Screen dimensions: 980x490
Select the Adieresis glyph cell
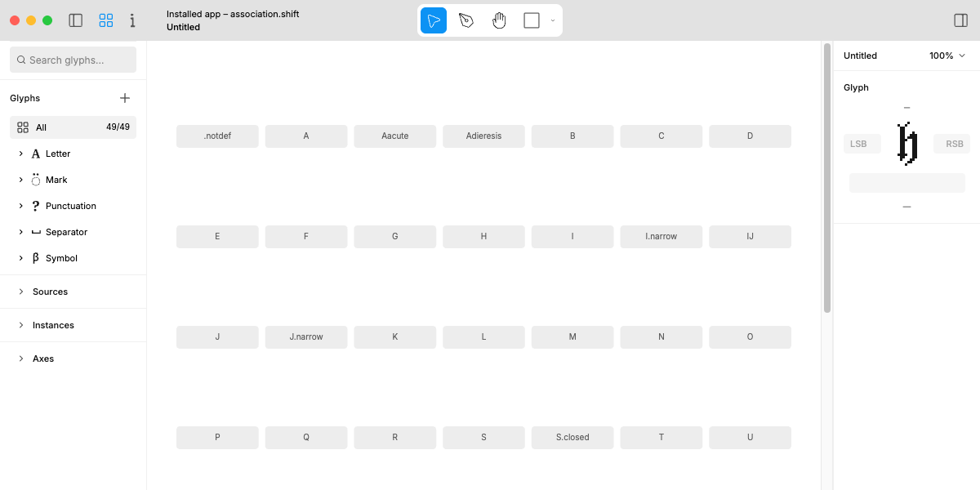[x=483, y=136]
